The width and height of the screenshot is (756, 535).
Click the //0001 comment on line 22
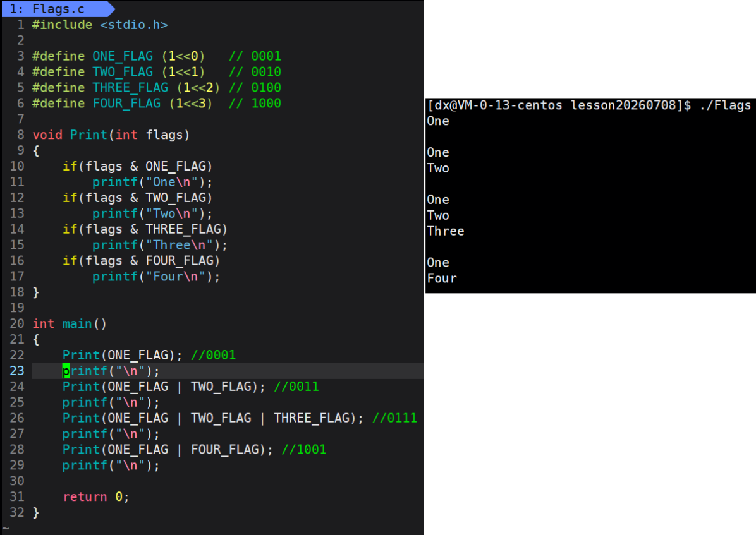214,355
